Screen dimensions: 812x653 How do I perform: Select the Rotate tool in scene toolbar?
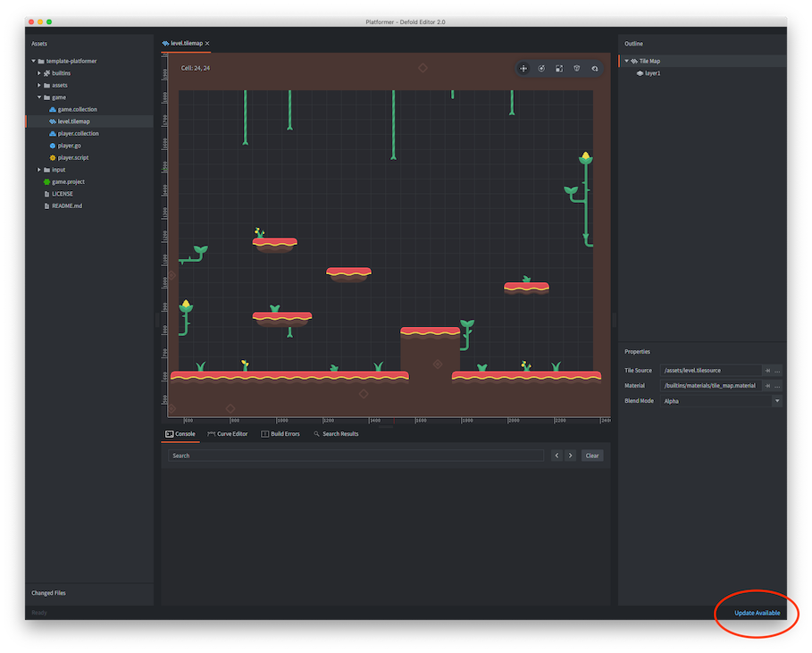541,68
